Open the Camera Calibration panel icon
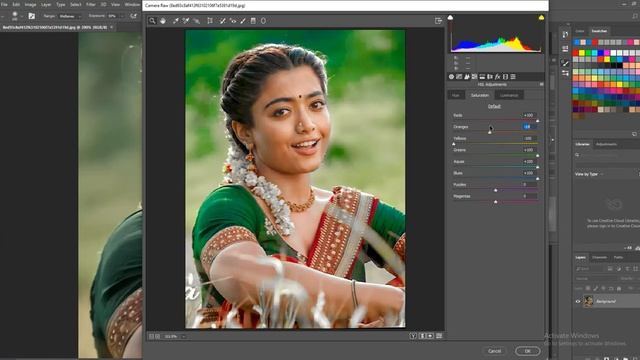The height and width of the screenshot is (360, 640). pyautogui.click(x=505, y=77)
